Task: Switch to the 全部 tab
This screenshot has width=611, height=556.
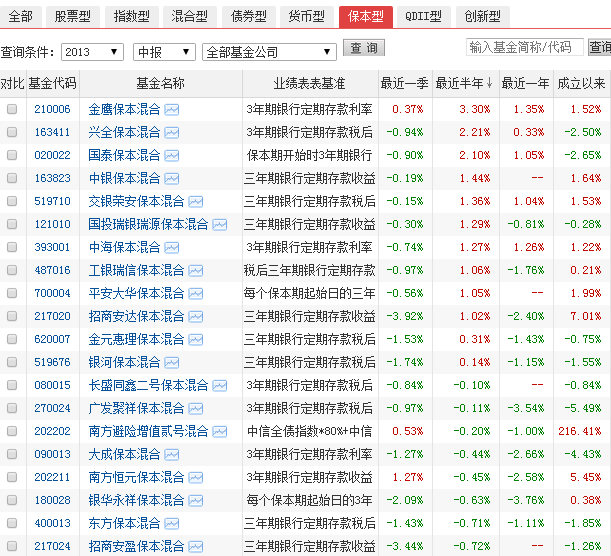Action: [21, 17]
